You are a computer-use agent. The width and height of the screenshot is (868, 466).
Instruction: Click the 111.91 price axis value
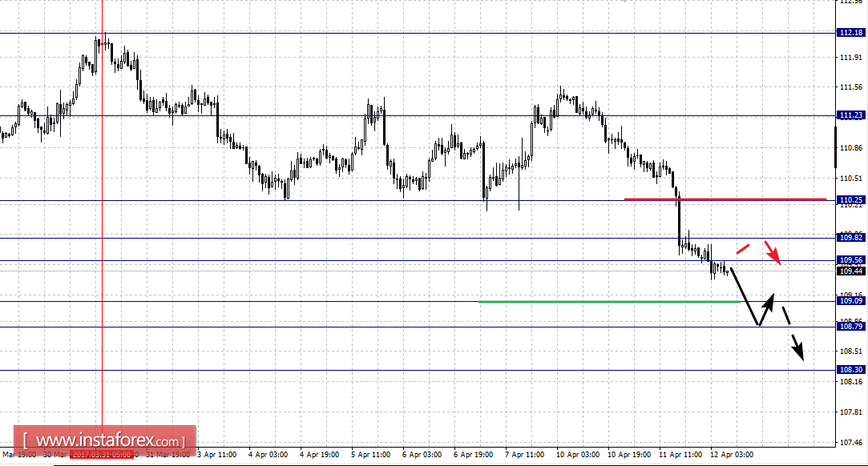click(x=851, y=58)
